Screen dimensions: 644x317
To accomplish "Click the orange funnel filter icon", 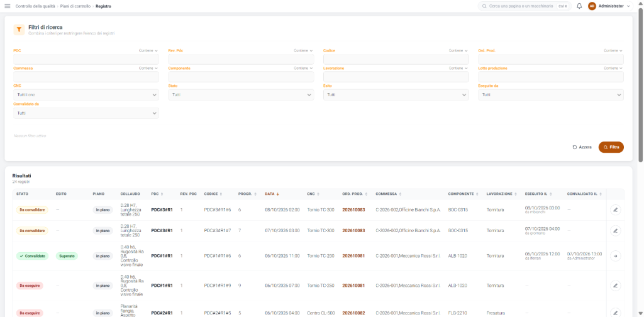I will click(19, 30).
